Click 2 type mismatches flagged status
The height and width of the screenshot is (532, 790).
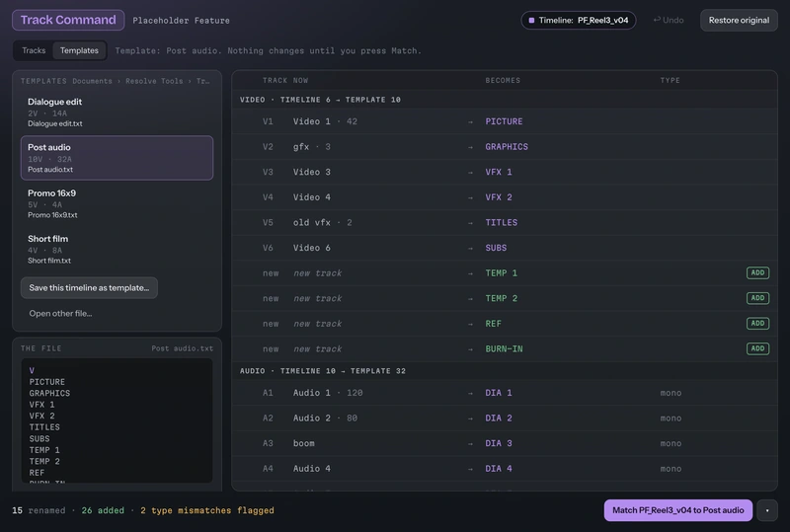(x=207, y=510)
